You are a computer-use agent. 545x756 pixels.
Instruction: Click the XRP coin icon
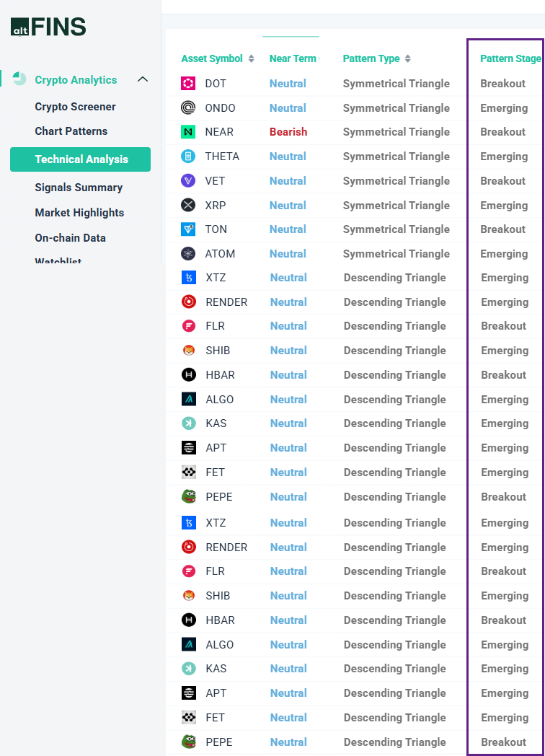(x=188, y=205)
